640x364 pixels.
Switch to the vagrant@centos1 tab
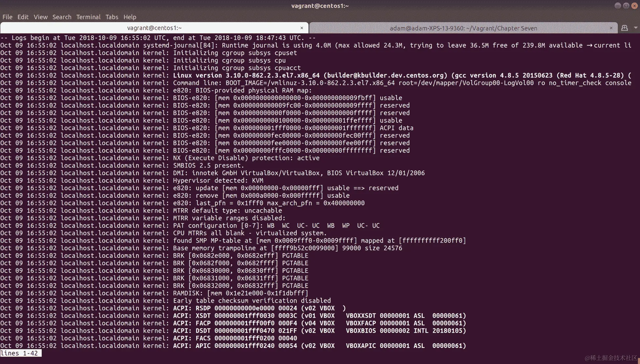pos(154,28)
